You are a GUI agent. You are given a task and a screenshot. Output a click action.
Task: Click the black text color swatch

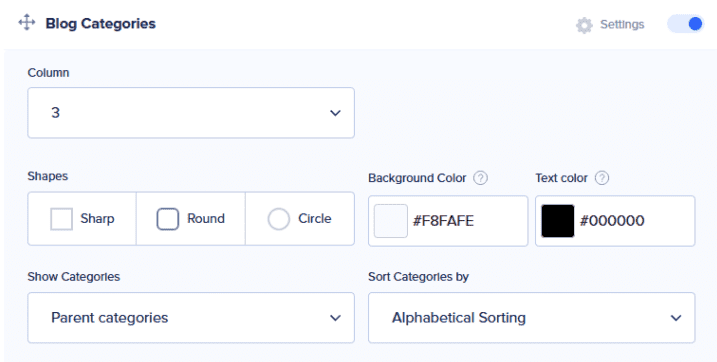pos(558,221)
